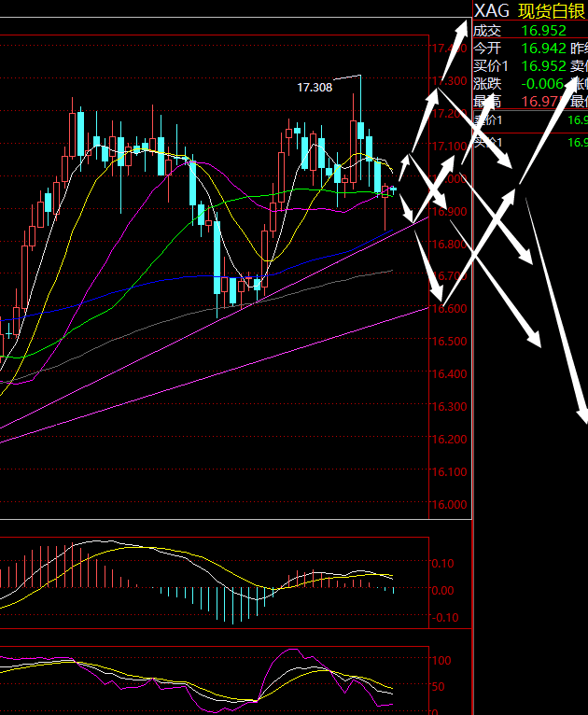This screenshot has width=588, height=715.
Task: Click the oscillator 50 axis label
Action: click(438, 687)
